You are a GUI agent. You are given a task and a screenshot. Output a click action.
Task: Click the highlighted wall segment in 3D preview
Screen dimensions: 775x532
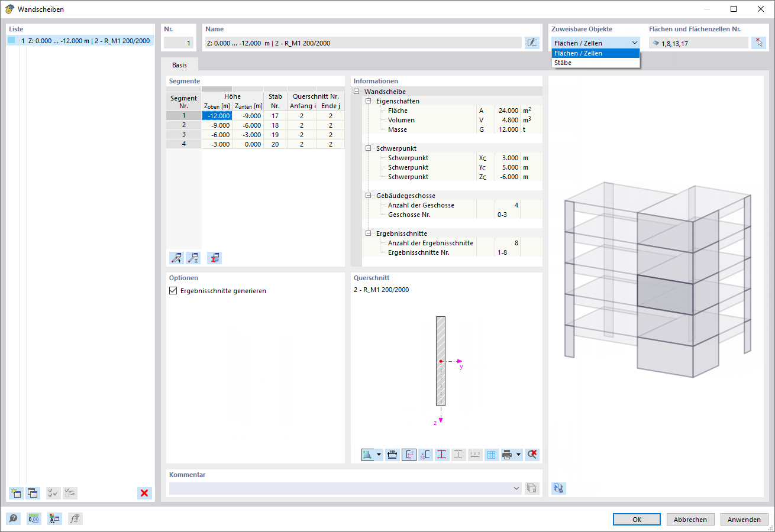tap(664, 294)
